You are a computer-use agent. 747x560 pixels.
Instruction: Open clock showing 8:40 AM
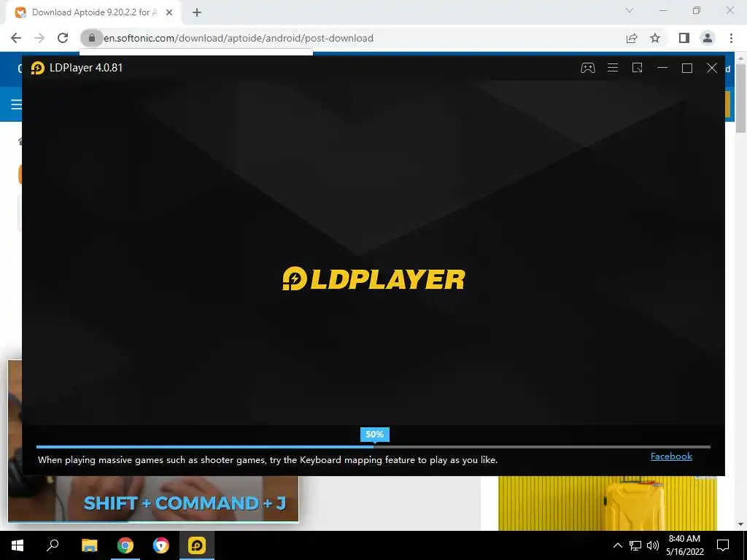click(x=684, y=545)
